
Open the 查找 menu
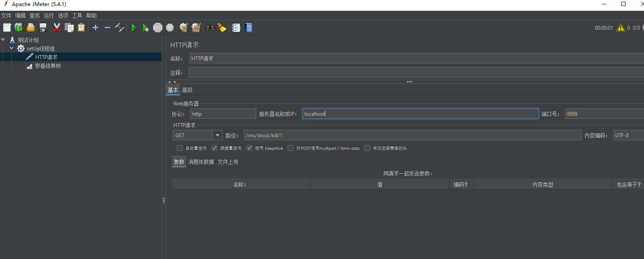(x=34, y=15)
